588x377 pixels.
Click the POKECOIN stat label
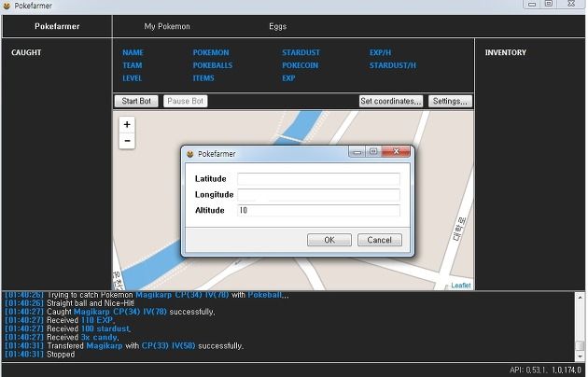coord(300,65)
